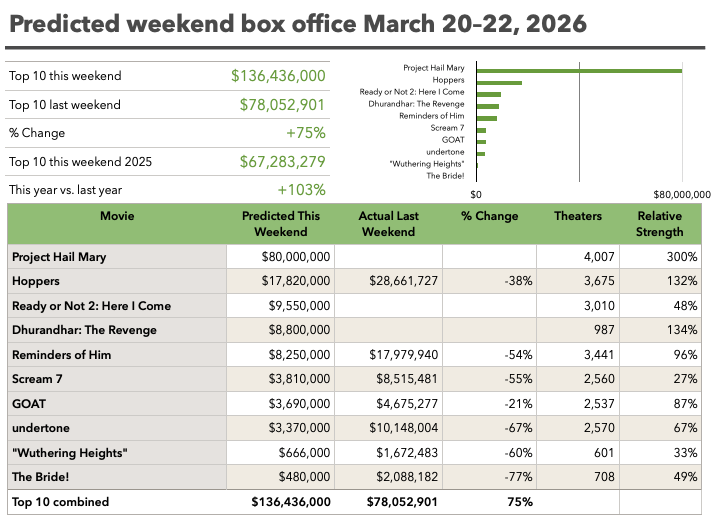This screenshot has width=720, height=520.
Task: Select the Scream 7 -55% change cell
Action: point(489,379)
